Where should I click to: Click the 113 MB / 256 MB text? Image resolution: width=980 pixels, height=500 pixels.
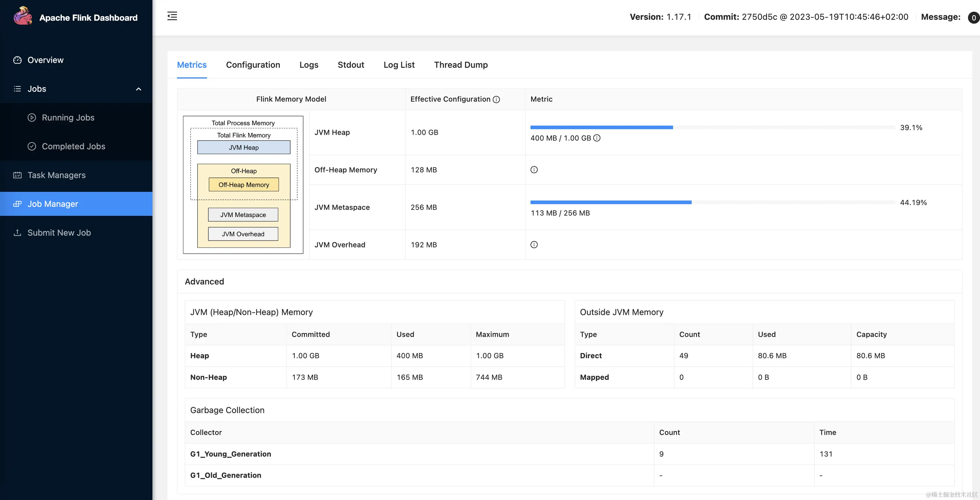(x=560, y=213)
